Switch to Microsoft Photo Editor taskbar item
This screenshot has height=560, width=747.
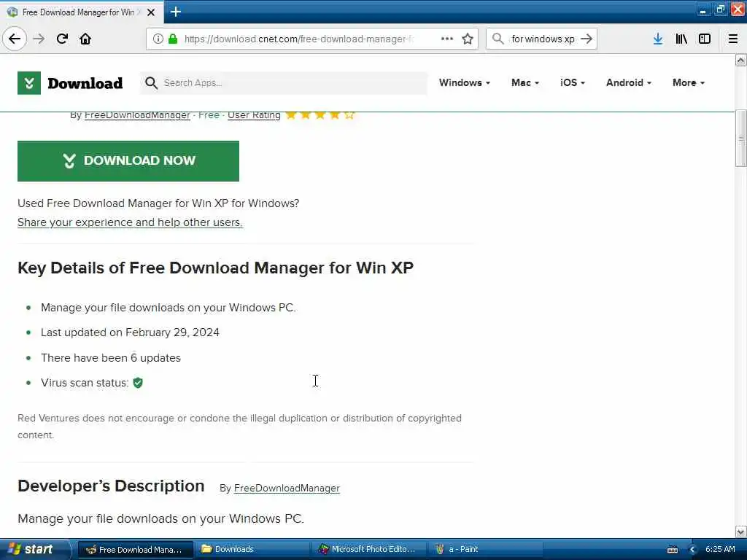tap(368, 550)
